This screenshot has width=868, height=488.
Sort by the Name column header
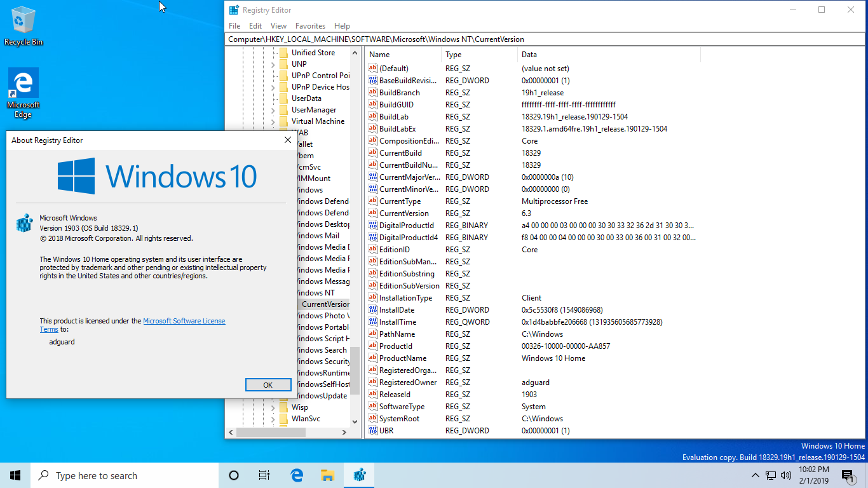403,55
